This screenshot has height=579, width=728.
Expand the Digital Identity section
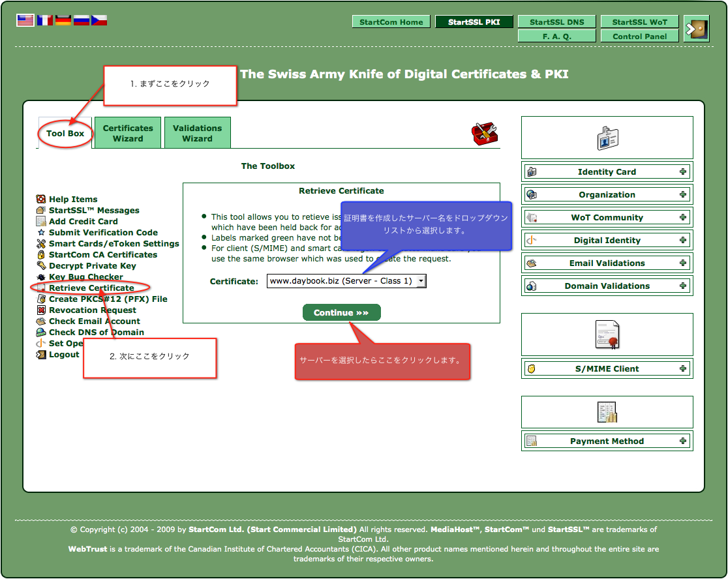click(683, 240)
